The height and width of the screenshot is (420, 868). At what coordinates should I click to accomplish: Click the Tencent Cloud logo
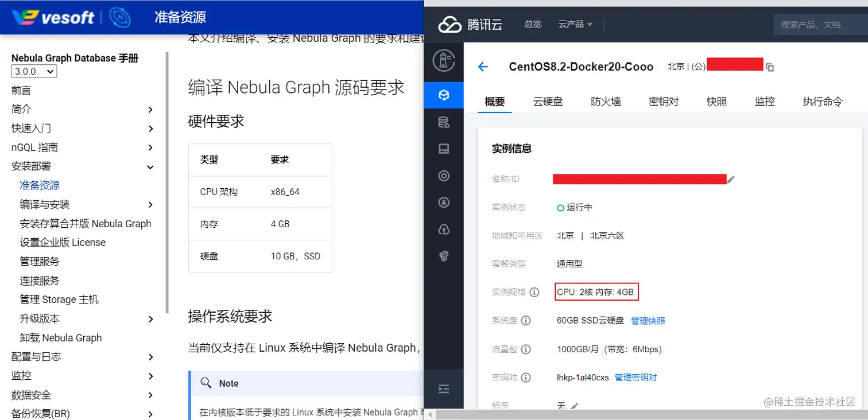pyautogui.click(x=470, y=24)
